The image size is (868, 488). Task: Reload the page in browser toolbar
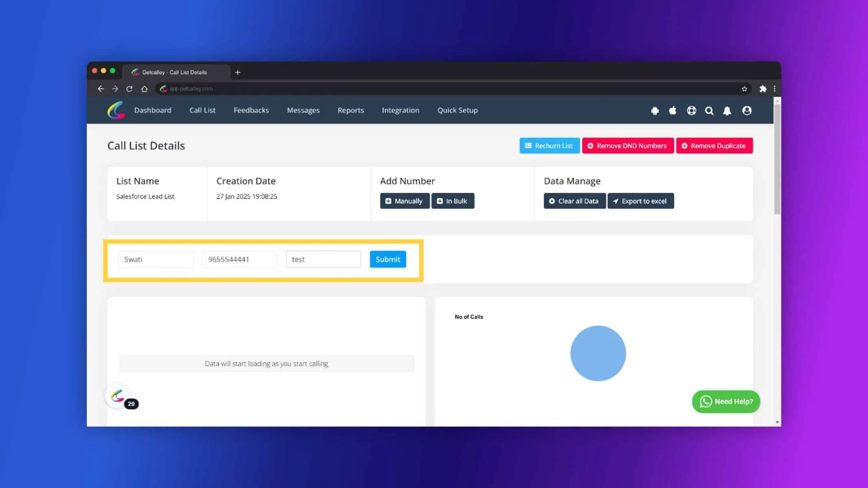coord(129,89)
